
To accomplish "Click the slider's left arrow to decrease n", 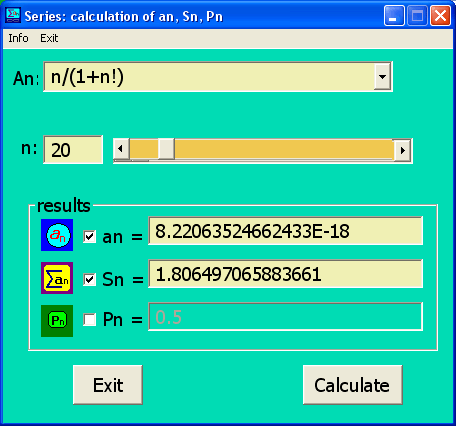I will (121, 149).
